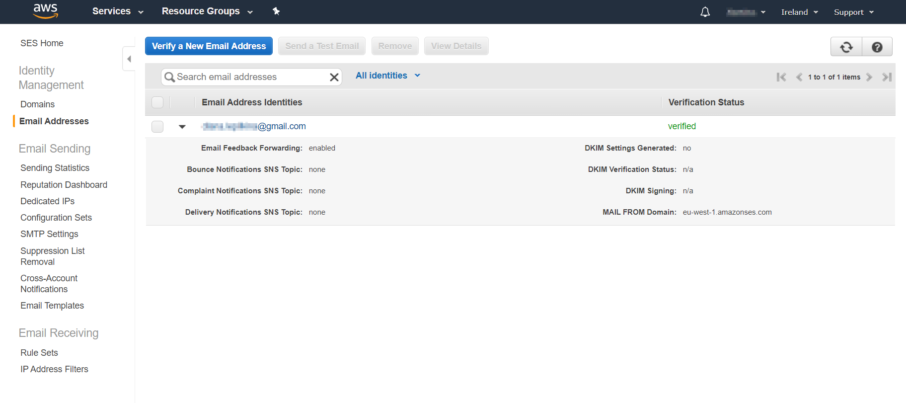Collapse the gmail.com identity details row
Image resolution: width=906 pixels, height=403 pixels.
tap(182, 127)
